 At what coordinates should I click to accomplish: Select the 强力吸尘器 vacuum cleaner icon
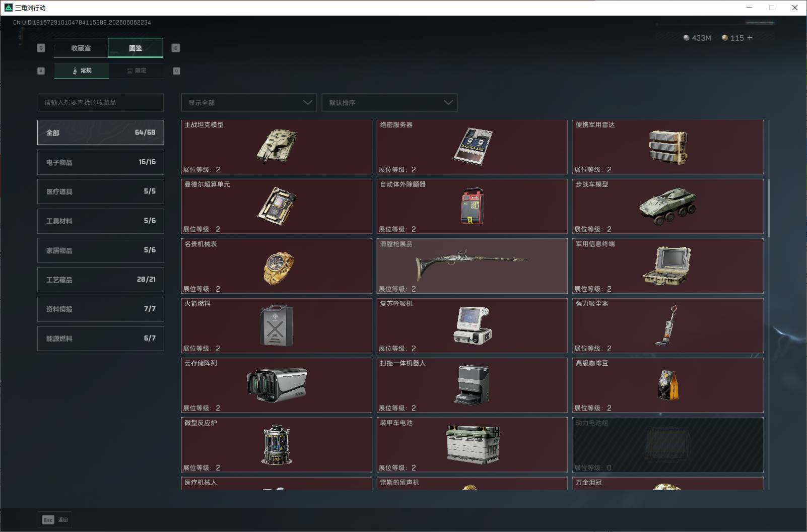pyautogui.click(x=666, y=325)
